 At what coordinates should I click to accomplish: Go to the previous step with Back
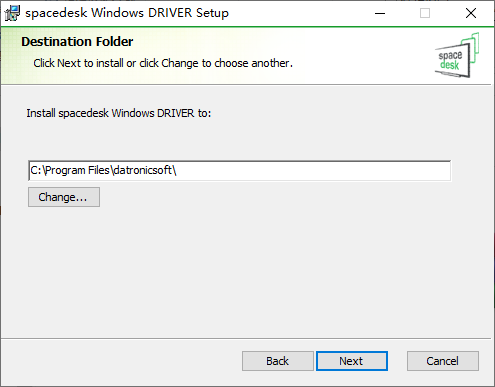tap(278, 361)
